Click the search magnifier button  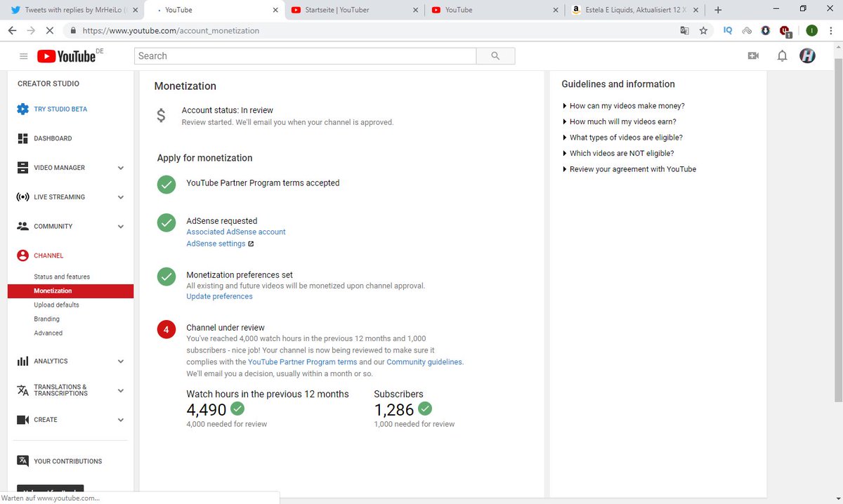tap(495, 56)
